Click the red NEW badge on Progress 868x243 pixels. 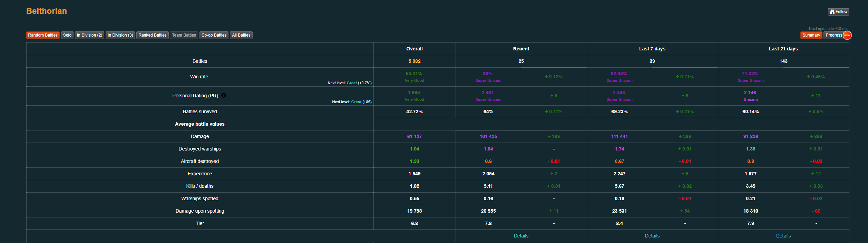(x=847, y=35)
